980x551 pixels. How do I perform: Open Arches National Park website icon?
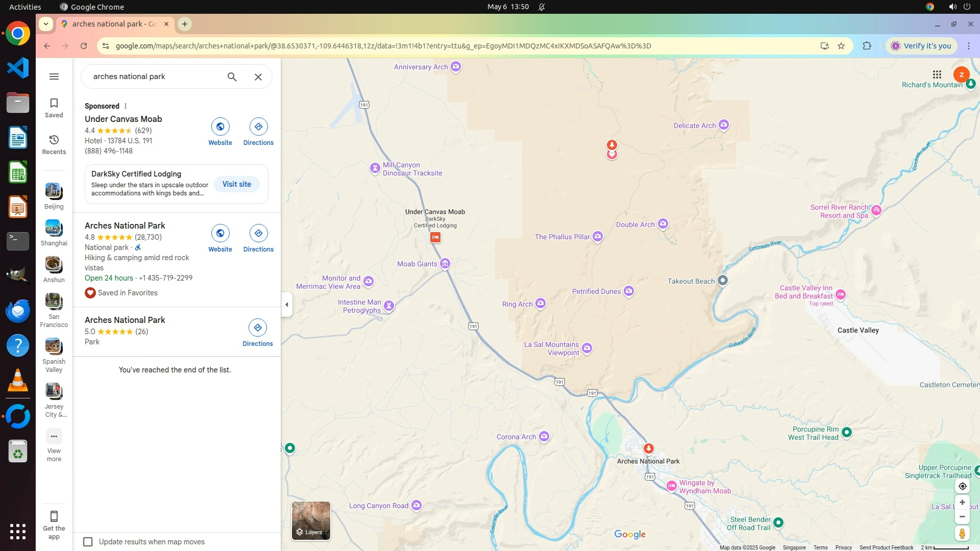point(220,234)
